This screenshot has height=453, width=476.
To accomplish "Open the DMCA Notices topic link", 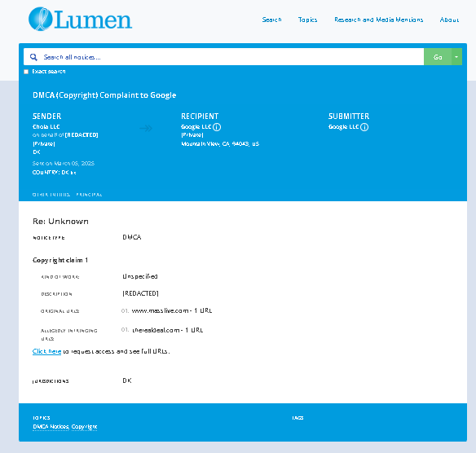I will click(x=51, y=426).
